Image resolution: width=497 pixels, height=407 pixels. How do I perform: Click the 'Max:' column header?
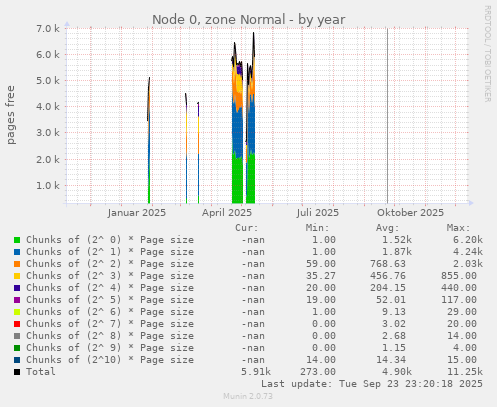pyautogui.click(x=458, y=228)
